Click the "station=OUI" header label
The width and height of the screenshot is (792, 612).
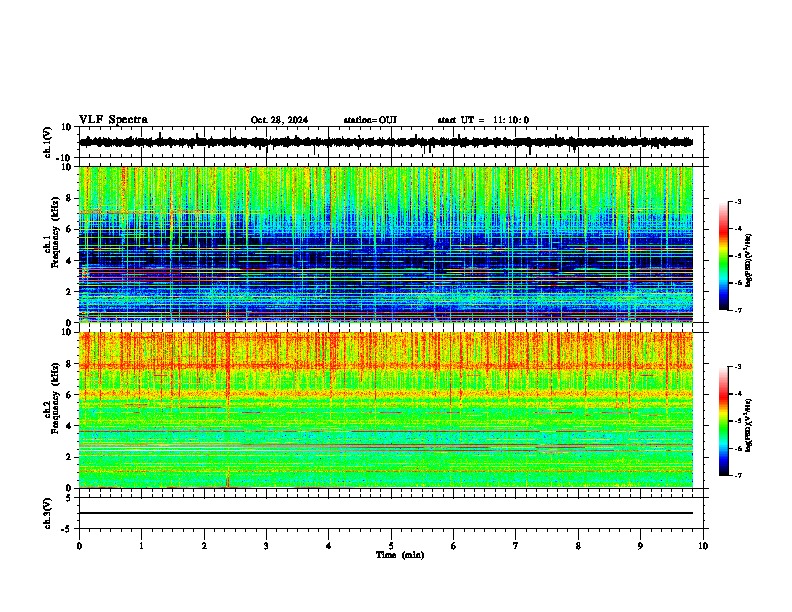(370, 120)
